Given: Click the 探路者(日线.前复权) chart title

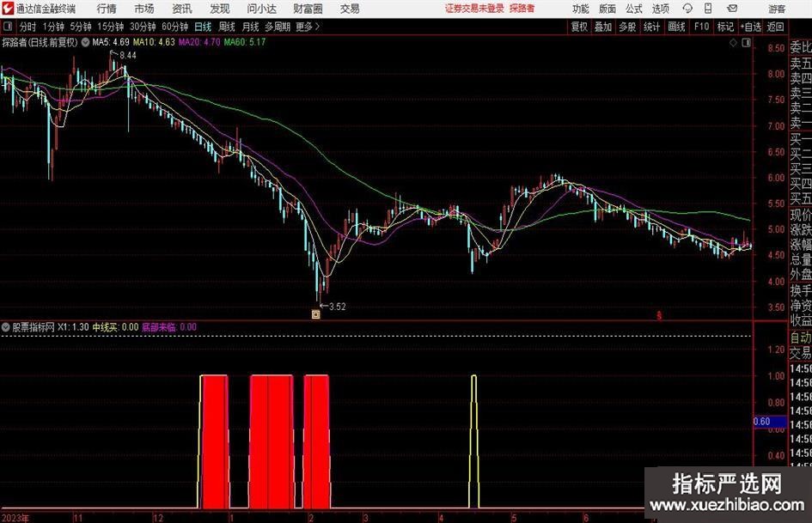Looking at the screenshot, I should point(40,42).
